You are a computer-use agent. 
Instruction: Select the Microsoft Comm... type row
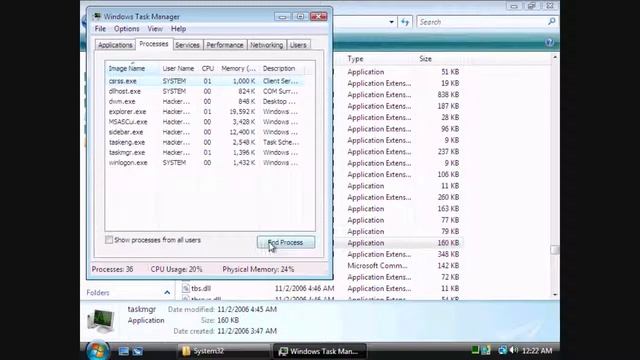click(x=400, y=266)
